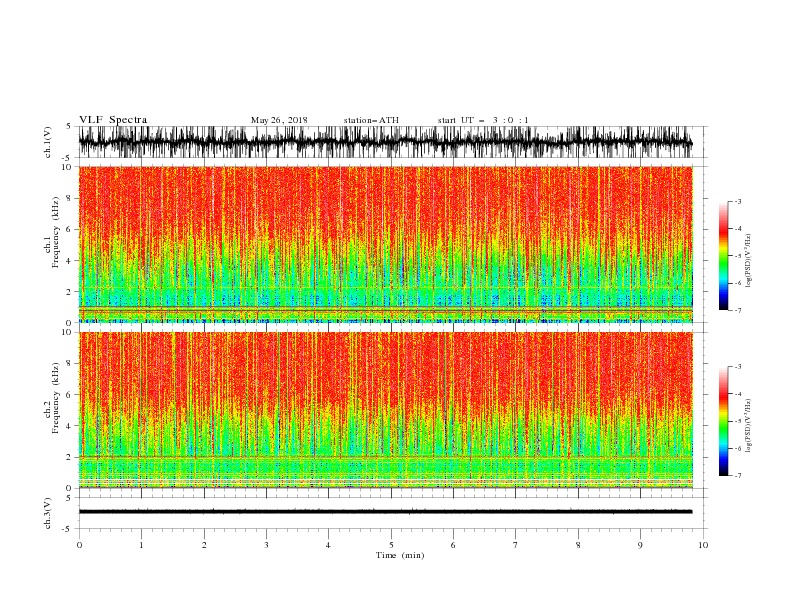Click the ch.2 spectrogram "2" kHz tick
Viewport: 792px width, 612px height.
click(x=70, y=457)
